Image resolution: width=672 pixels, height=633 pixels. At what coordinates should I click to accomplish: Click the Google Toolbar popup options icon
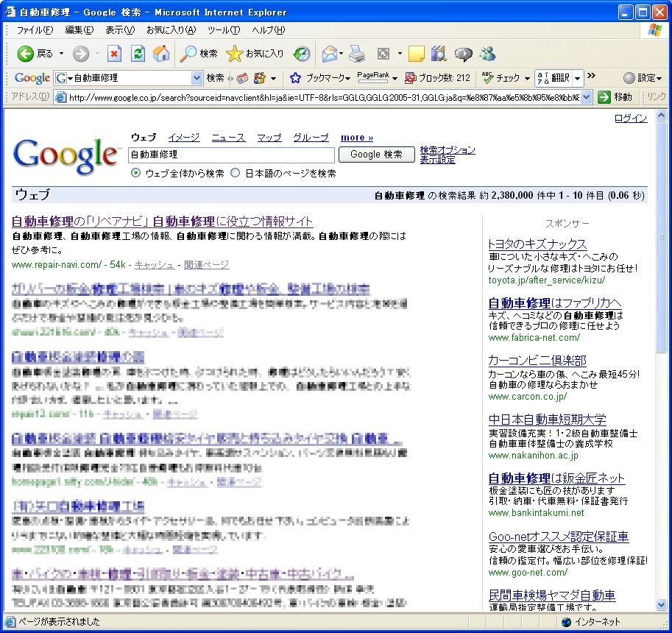point(259,78)
